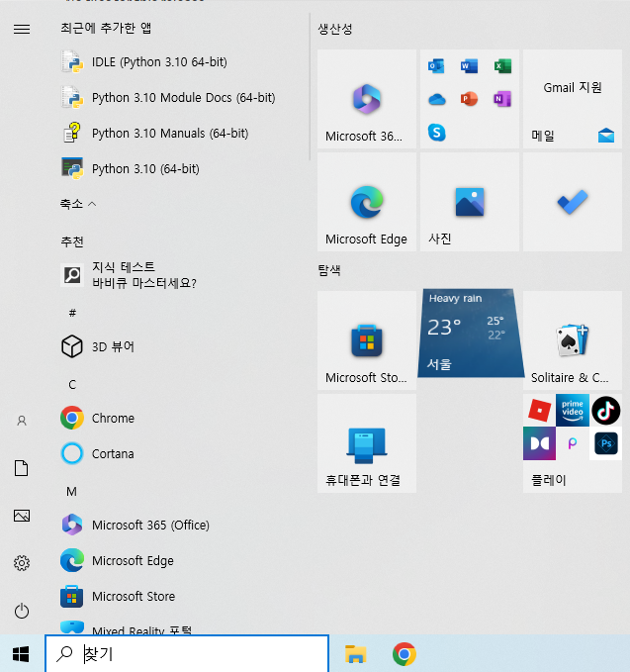Image resolution: width=630 pixels, height=672 pixels.
Task: Open the user account icon
Action: click(x=22, y=421)
